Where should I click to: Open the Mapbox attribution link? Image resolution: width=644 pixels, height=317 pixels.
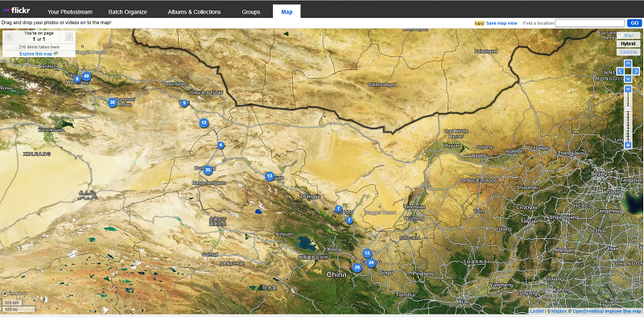(x=558, y=311)
